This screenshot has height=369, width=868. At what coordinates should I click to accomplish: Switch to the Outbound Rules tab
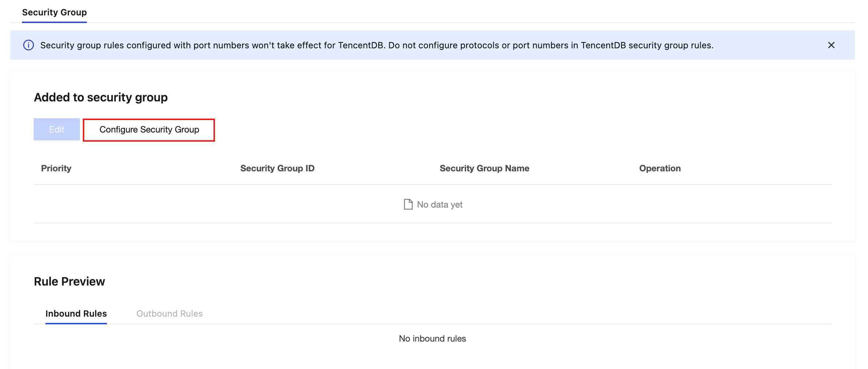(169, 314)
